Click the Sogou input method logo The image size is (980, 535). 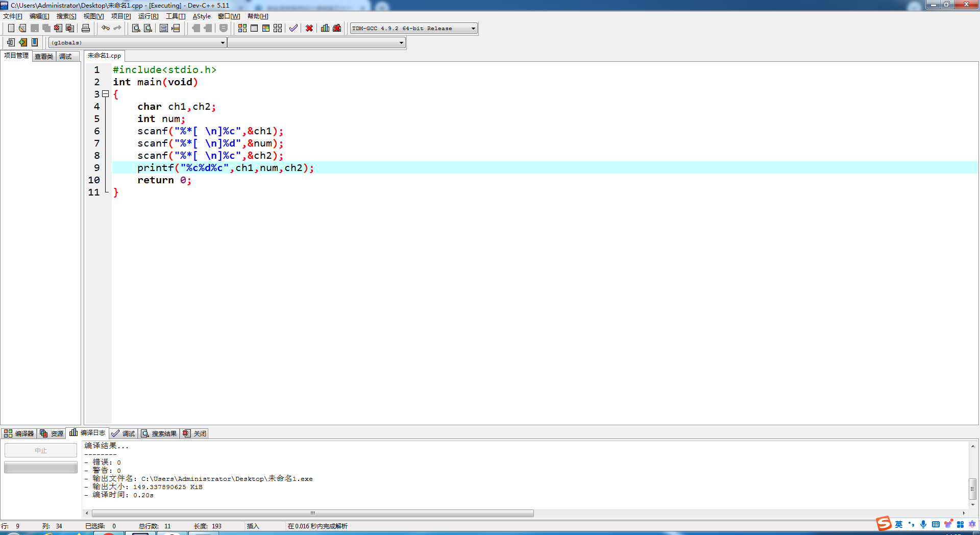pos(884,524)
